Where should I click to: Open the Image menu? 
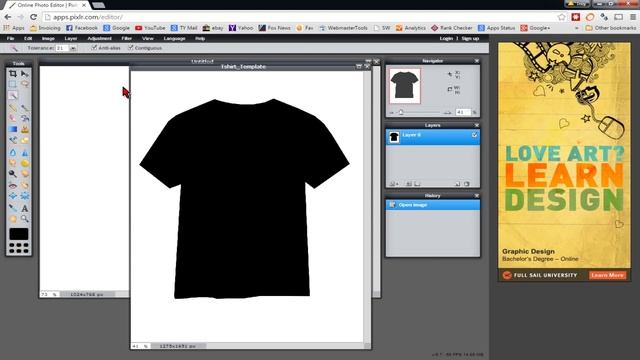tap(48, 38)
